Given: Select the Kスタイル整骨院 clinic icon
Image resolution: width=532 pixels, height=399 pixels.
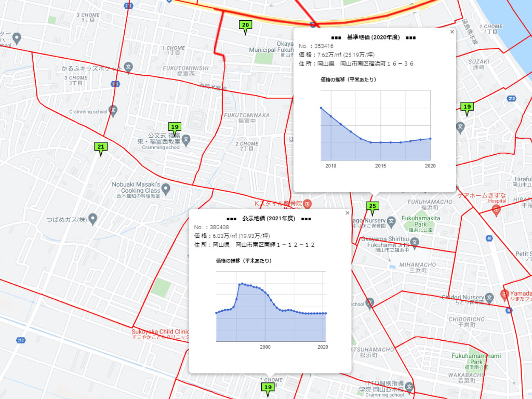Looking at the screenshot, I should pyautogui.click(x=308, y=203).
